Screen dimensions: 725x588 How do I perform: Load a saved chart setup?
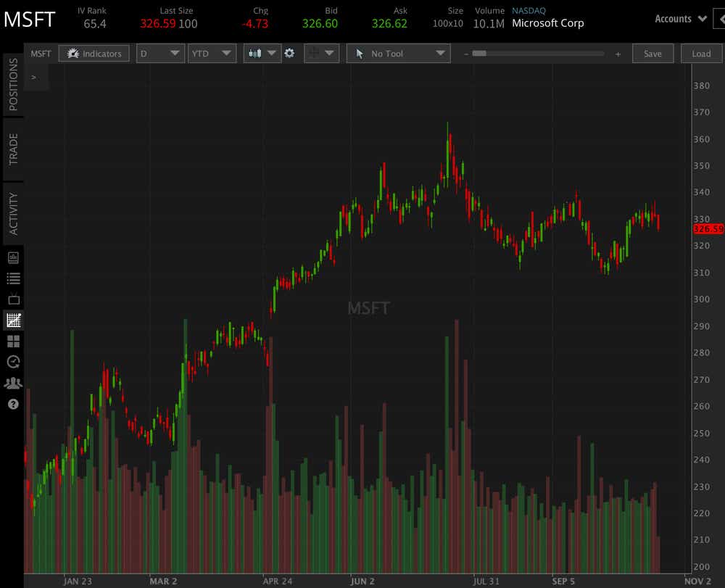700,53
